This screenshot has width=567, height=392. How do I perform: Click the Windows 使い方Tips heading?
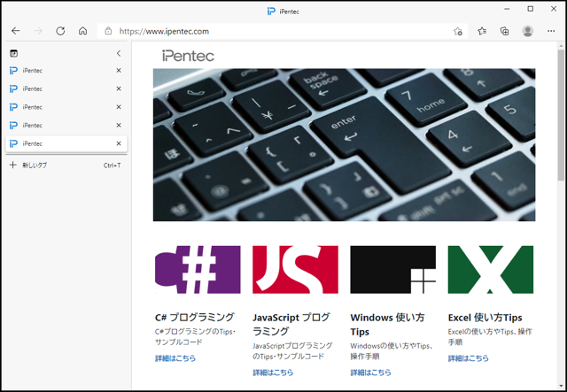coord(387,325)
